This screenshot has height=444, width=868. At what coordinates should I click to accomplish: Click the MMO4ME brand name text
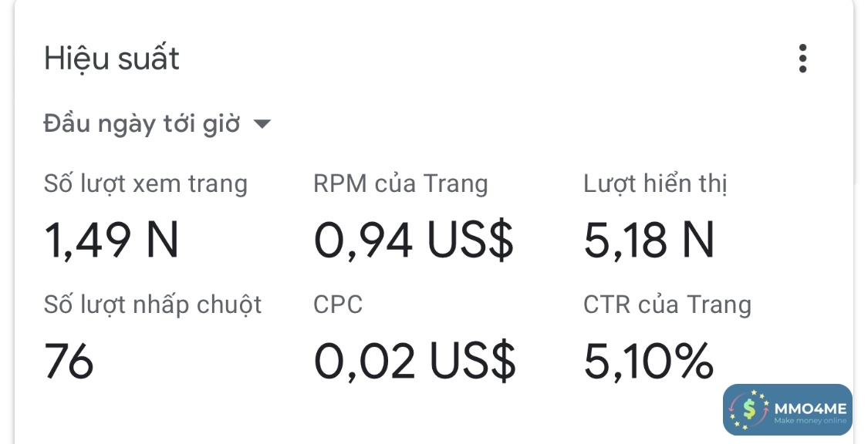(809, 408)
